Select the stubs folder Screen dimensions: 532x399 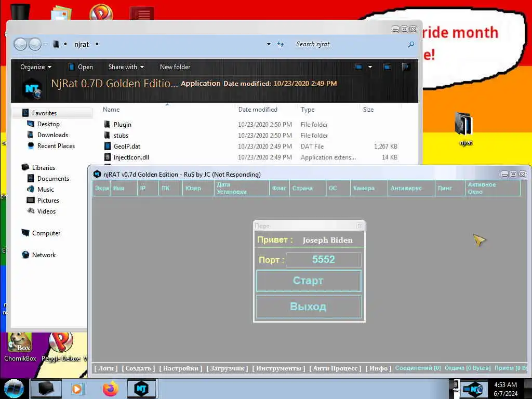pos(121,136)
